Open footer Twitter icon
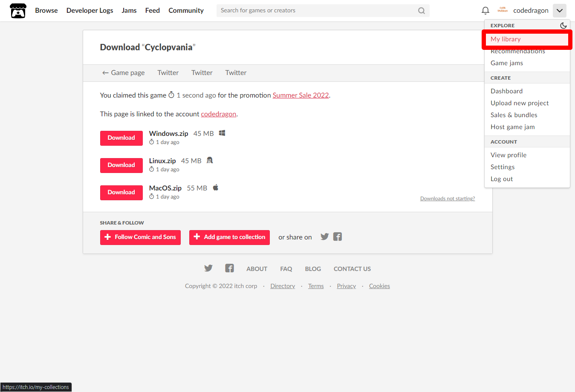This screenshot has height=392, width=575. [x=208, y=268]
